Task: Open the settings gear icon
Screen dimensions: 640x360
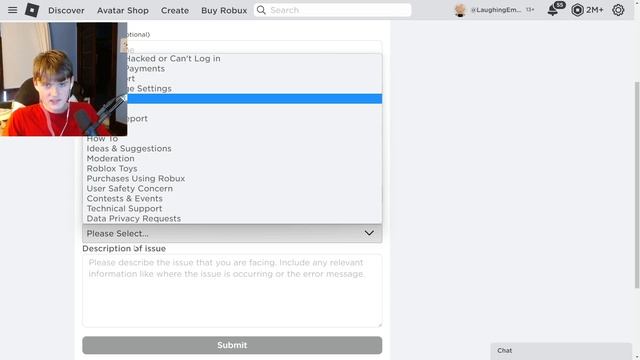Action: point(618,10)
